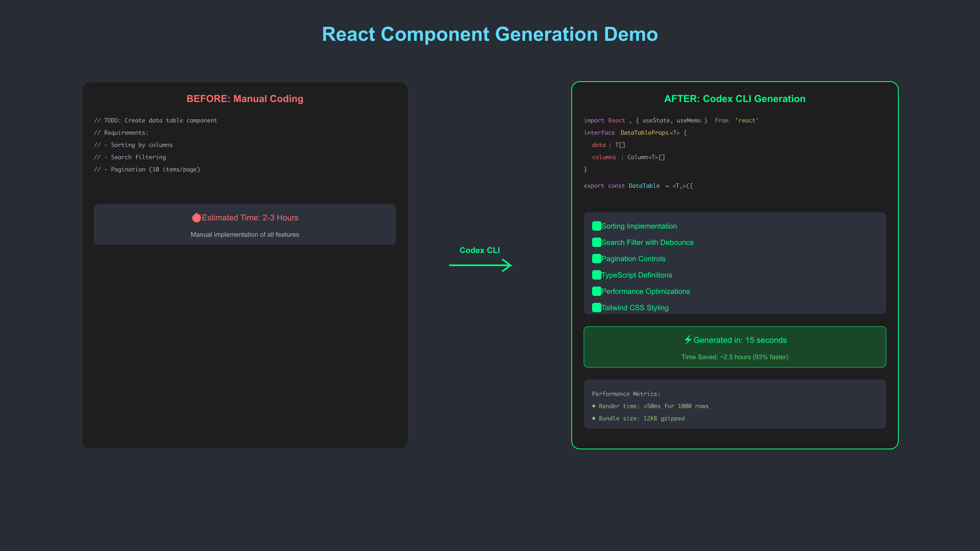This screenshot has height=551, width=980.
Task: Click the "Codex CLI" label above the arrow
Action: coord(480,250)
